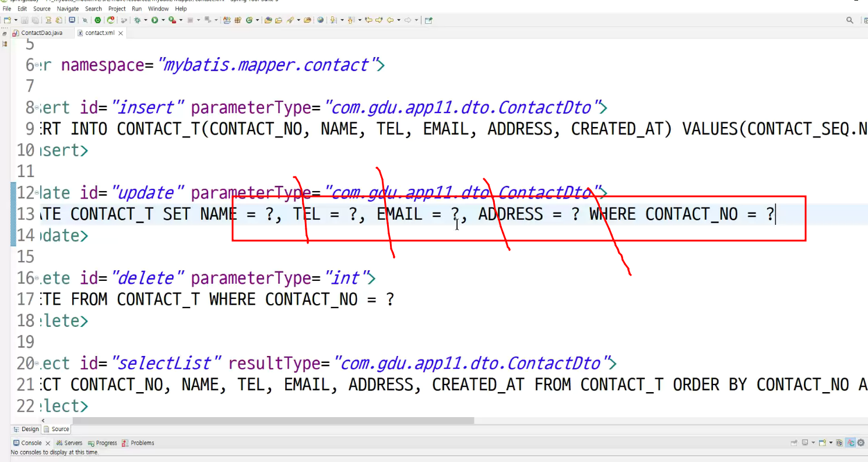Open the Help menu
Screen dimensions: 868x462
(181, 9)
